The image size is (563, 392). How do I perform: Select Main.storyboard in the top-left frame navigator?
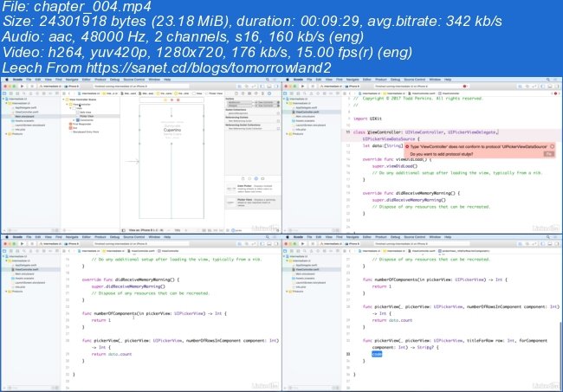point(24,116)
